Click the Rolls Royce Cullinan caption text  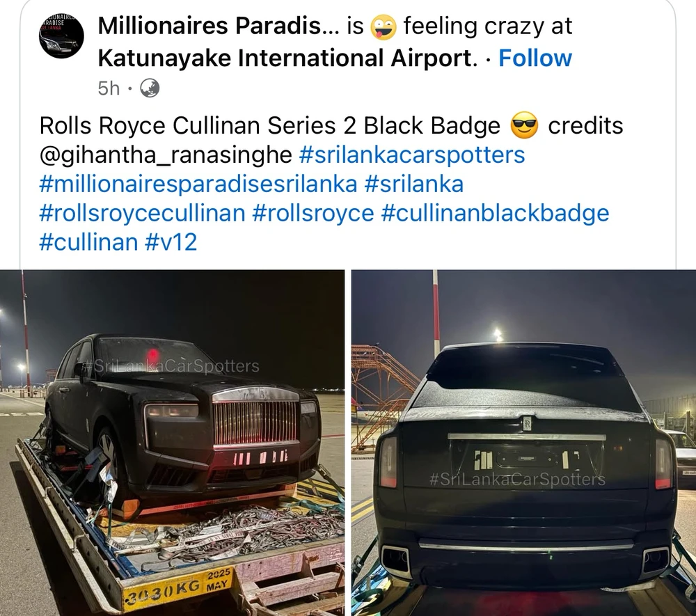point(270,125)
